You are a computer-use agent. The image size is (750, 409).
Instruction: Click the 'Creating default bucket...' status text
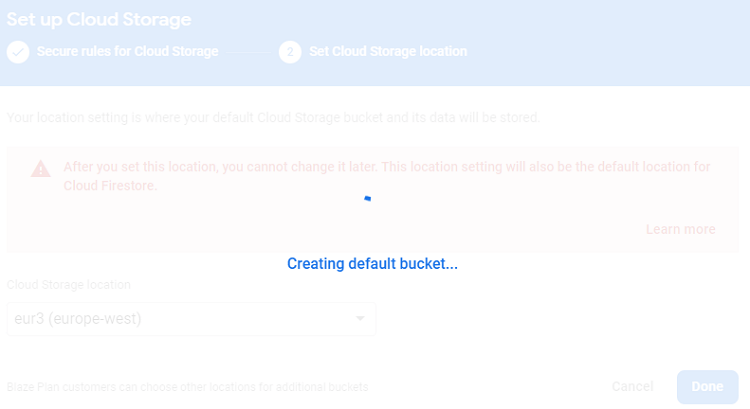pyautogui.click(x=372, y=264)
